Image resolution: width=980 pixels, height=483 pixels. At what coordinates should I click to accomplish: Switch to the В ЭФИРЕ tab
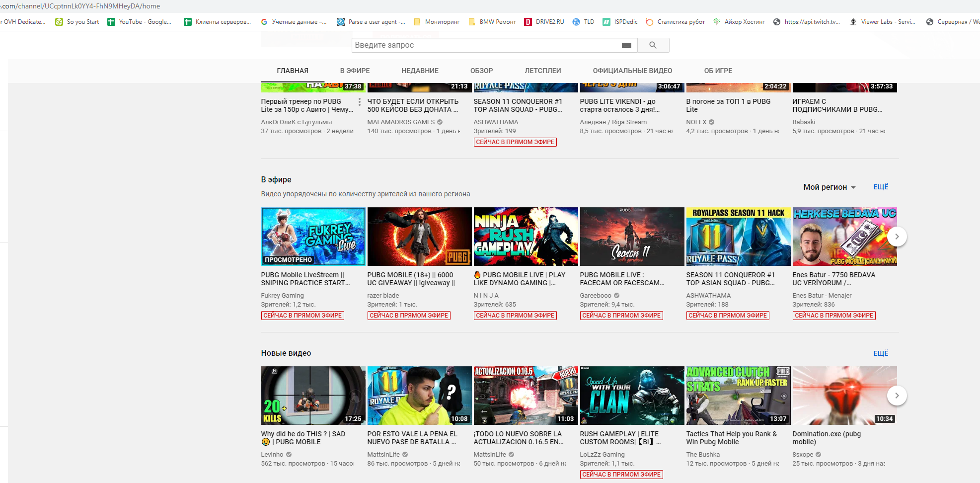click(355, 71)
